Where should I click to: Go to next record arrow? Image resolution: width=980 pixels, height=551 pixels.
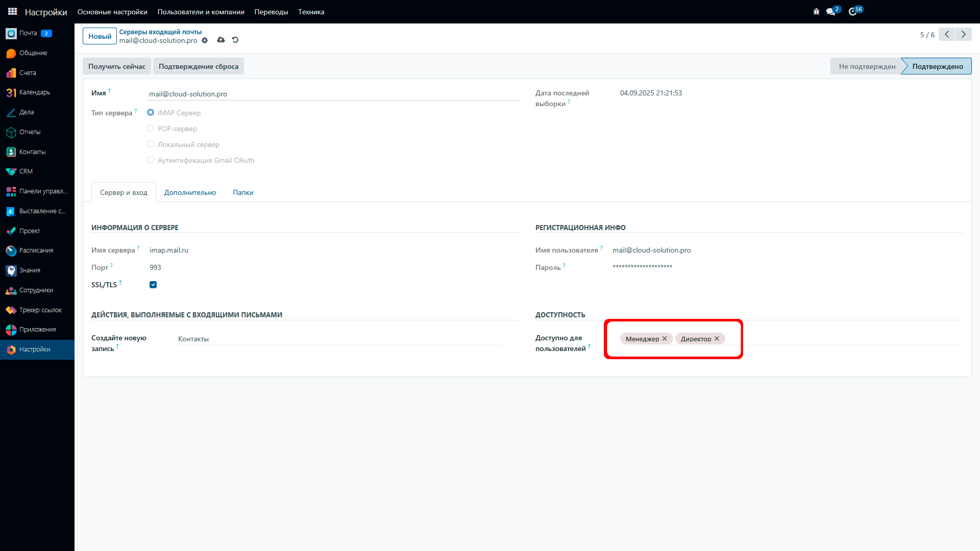pyautogui.click(x=963, y=34)
